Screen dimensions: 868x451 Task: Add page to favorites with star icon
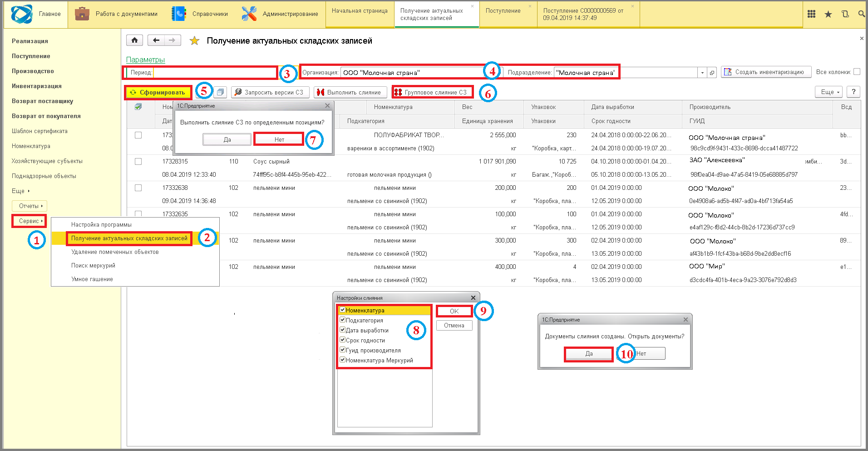click(x=194, y=41)
